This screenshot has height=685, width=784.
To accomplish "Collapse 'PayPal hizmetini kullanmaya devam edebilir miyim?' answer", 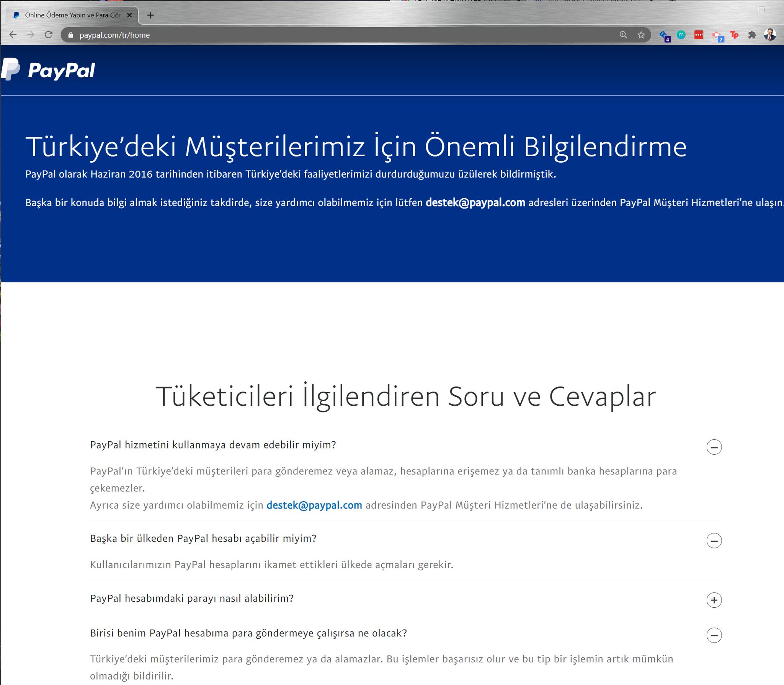I will tap(714, 447).
